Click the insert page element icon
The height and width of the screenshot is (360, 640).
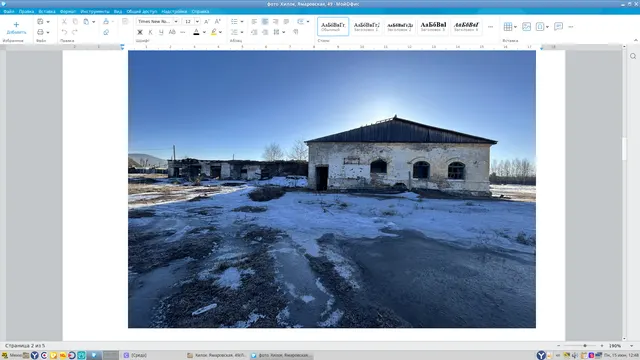point(540,27)
